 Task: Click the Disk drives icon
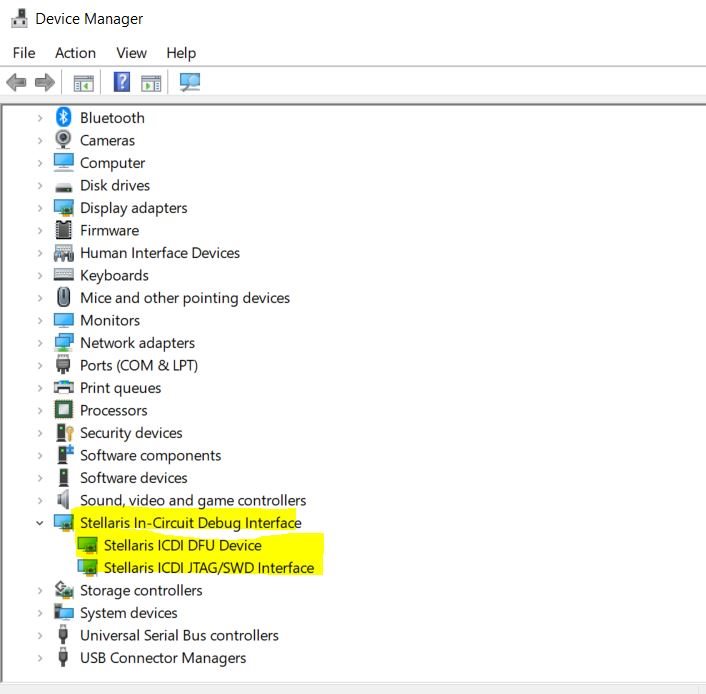63,187
